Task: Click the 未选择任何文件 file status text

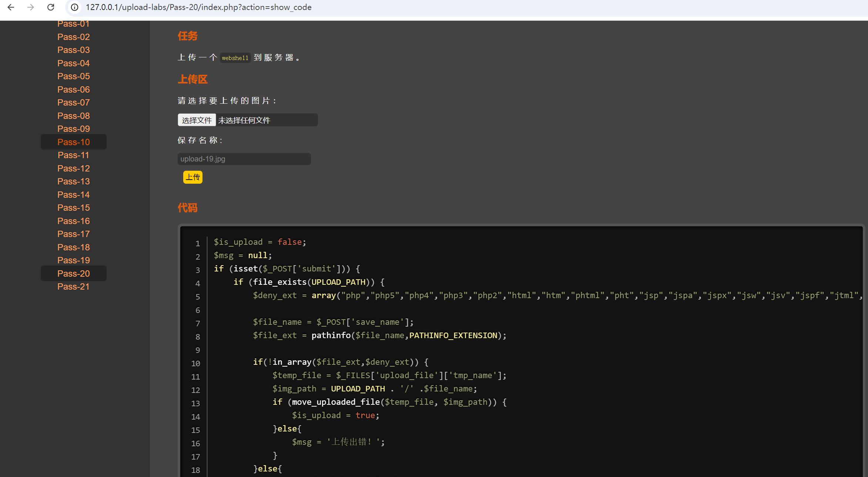Action: 244,120
